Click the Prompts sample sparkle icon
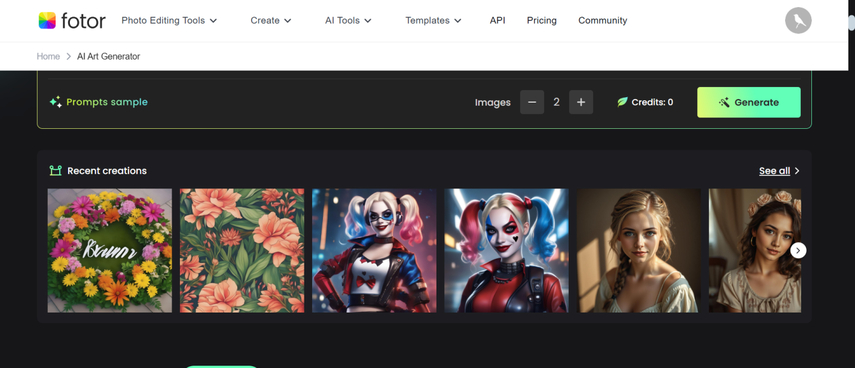Image resolution: width=855 pixels, height=368 pixels. 56,102
